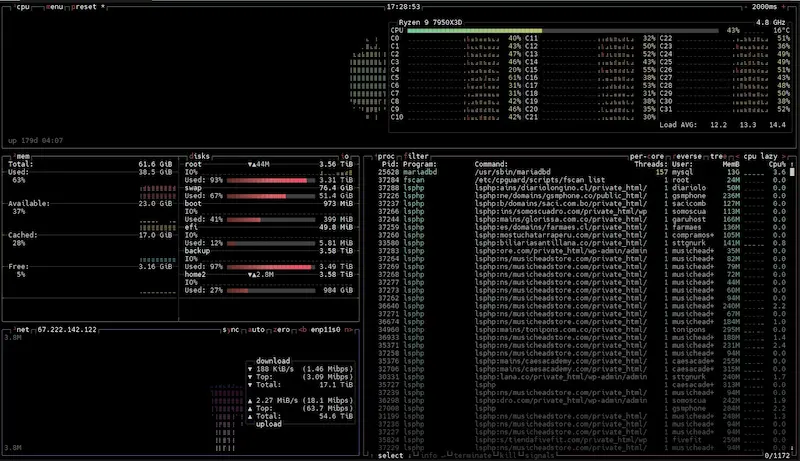Click info in the process footer
The image size is (800, 461).
[x=430, y=455]
